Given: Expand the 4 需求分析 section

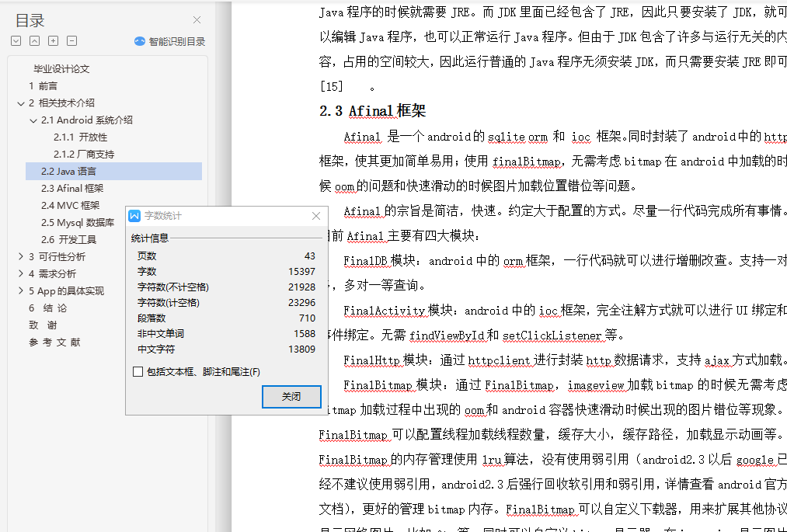Looking at the screenshot, I should tap(20, 273).
